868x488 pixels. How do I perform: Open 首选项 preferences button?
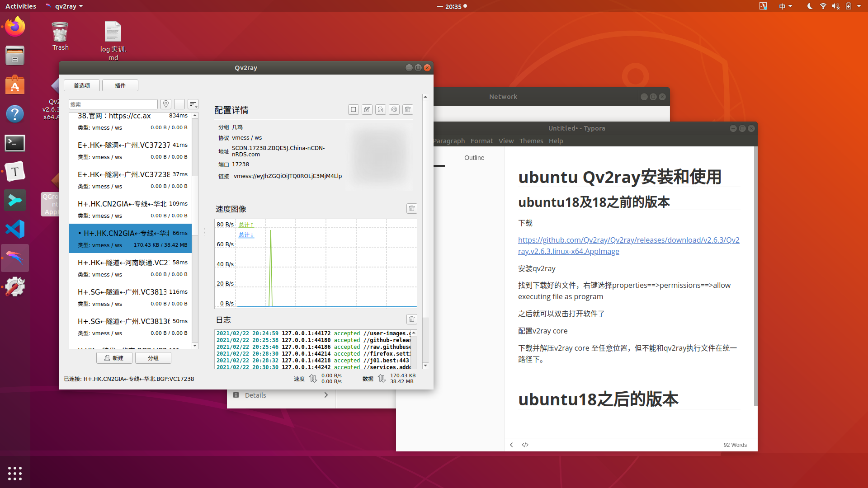pyautogui.click(x=82, y=85)
